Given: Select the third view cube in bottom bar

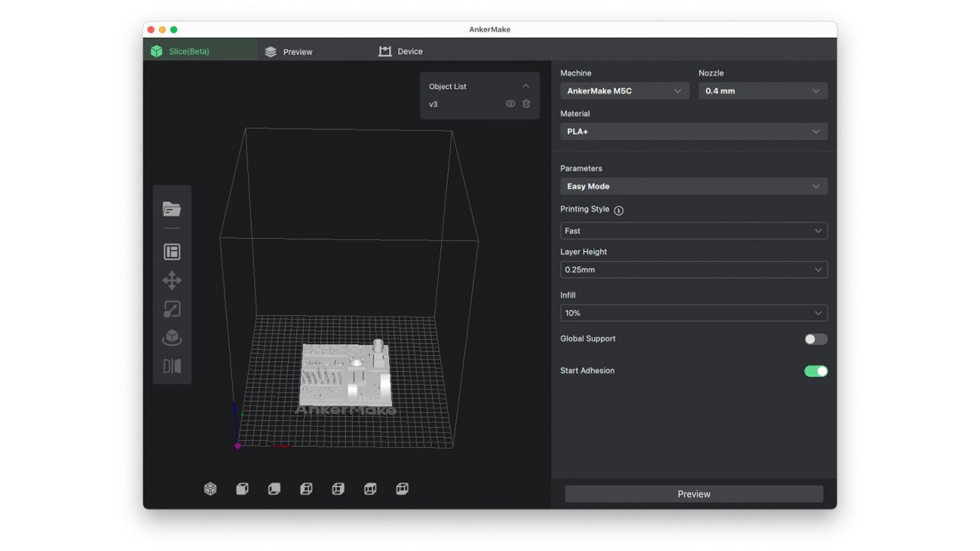Looking at the screenshot, I should click(274, 488).
